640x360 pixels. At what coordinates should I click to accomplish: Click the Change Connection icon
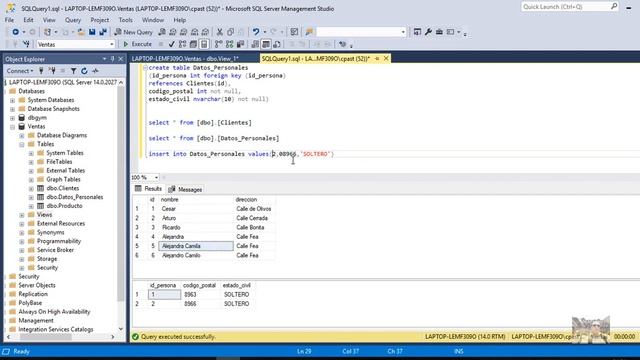[x=27, y=44]
